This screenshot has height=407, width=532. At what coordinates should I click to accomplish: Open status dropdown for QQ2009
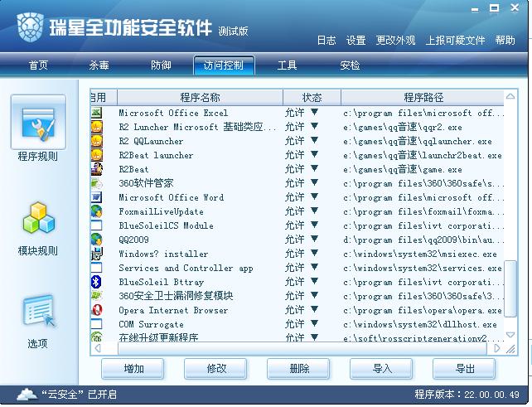click(314, 239)
